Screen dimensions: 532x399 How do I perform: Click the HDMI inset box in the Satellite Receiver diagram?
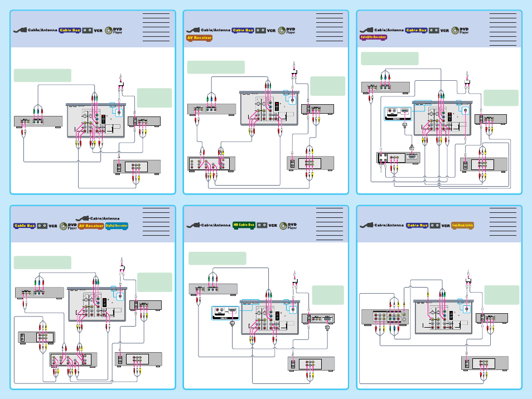coord(398,114)
